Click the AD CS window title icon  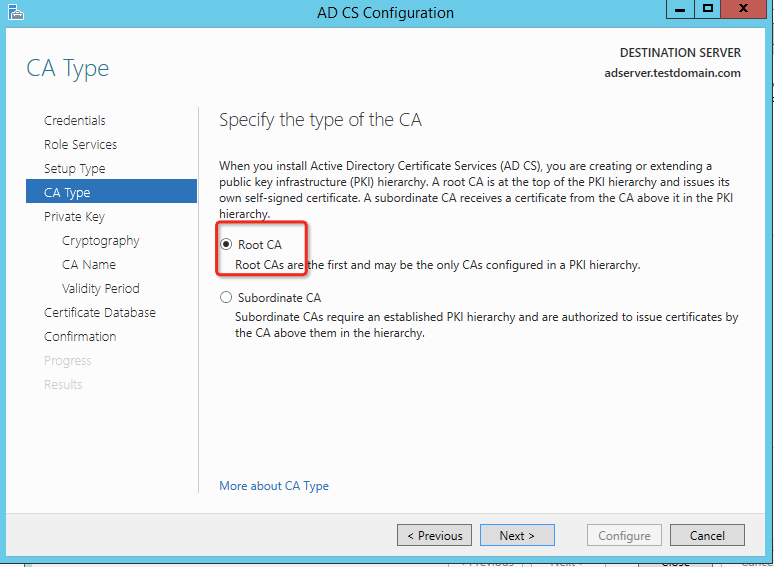tap(13, 12)
